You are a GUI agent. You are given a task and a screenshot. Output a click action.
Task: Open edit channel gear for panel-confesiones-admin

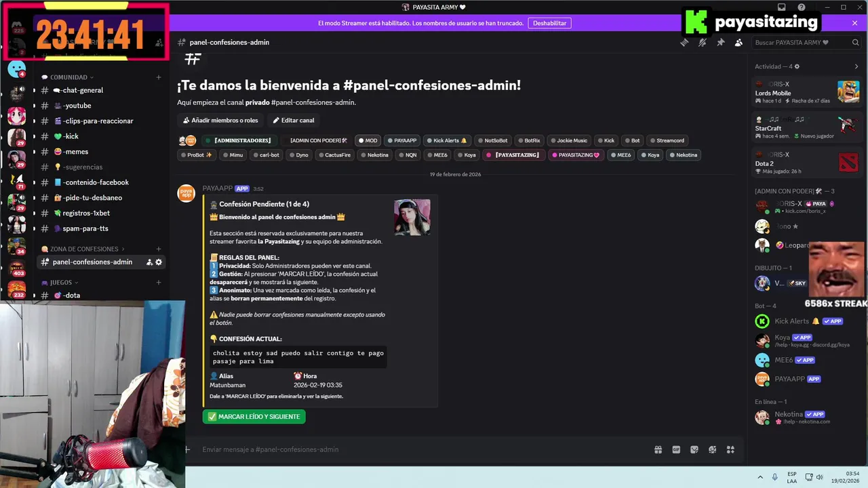coord(159,262)
